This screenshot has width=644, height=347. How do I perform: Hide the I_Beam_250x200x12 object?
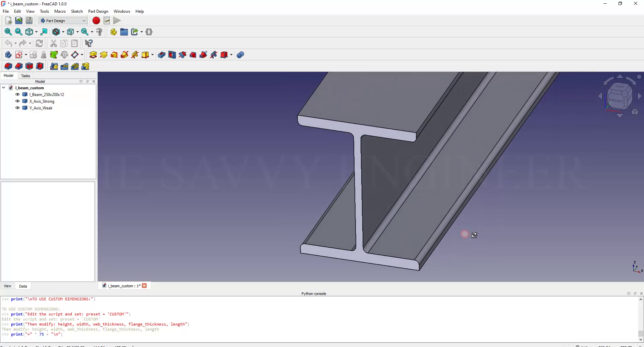click(17, 95)
